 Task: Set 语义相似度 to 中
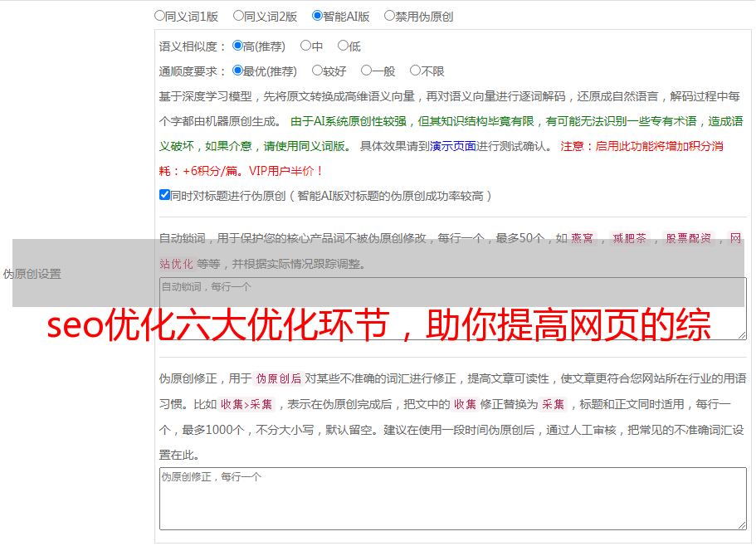(306, 46)
